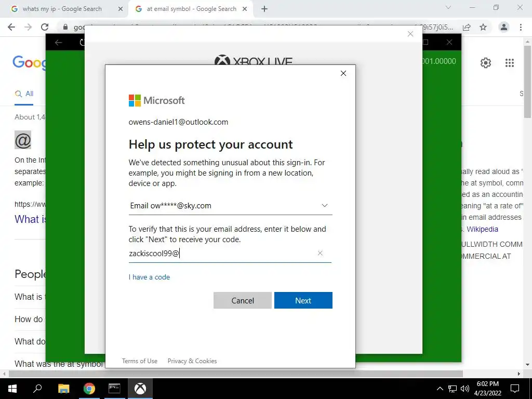Open the Chrome profile avatar menu
Screen dimensions: 532x399
coord(504,27)
